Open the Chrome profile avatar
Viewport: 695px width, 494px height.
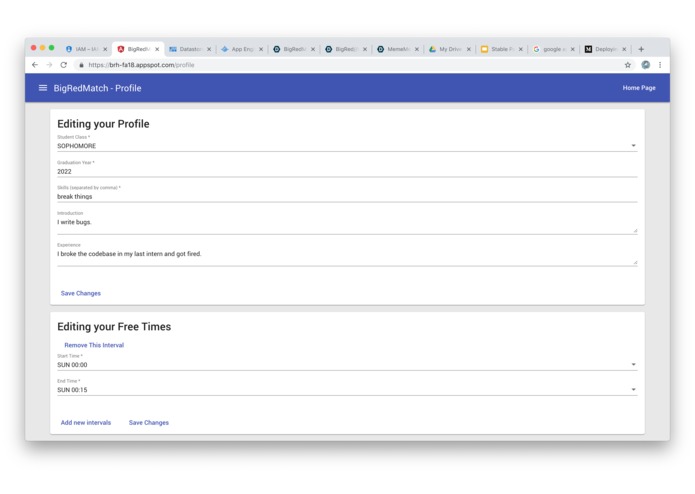click(x=646, y=65)
